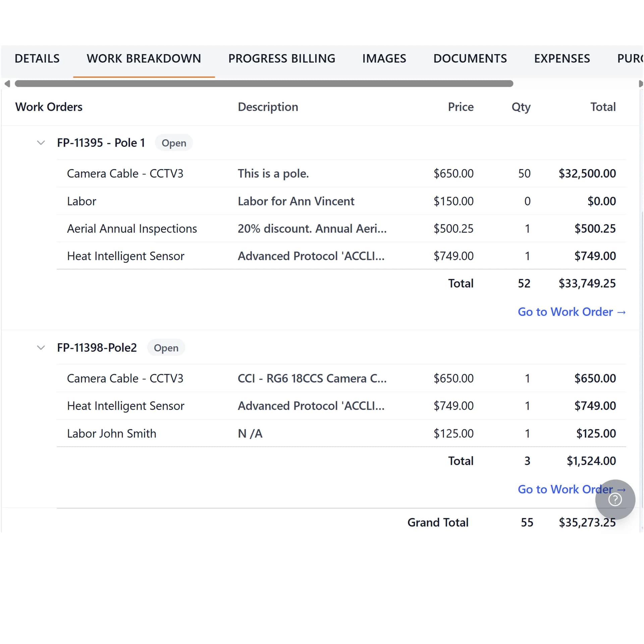The width and height of the screenshot is (644, 644).
Task: Click 'CCI - RG6 18CCS Camera C...' description
Action: click(x=312, y=378)
